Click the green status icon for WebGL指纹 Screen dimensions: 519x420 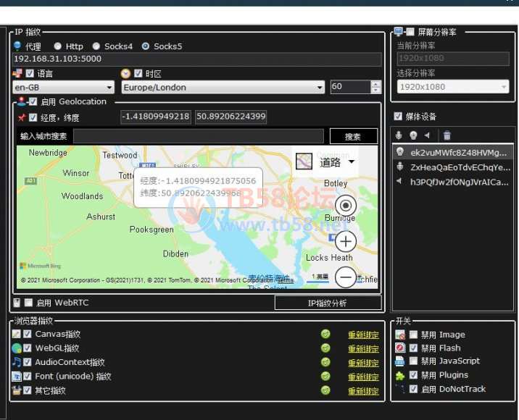[325, 348]
